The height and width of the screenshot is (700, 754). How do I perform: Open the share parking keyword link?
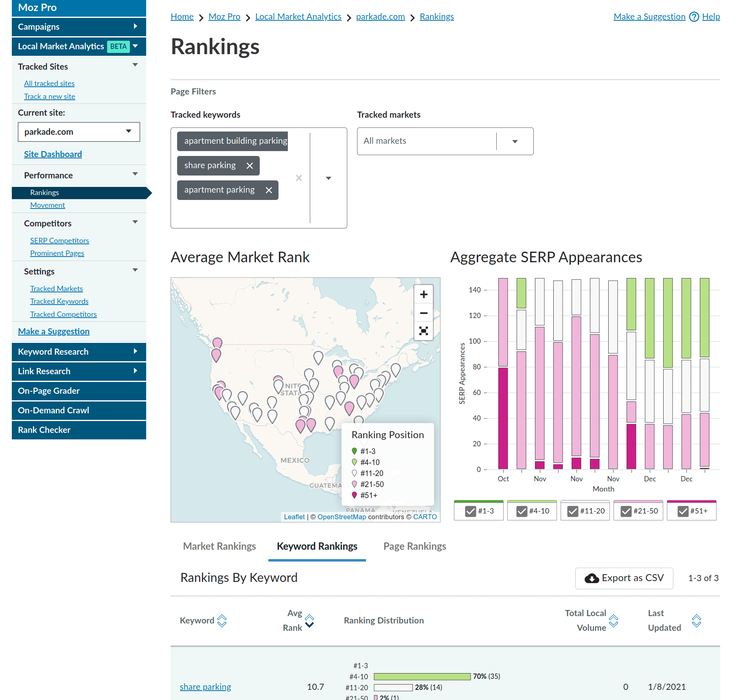(206, 687)
